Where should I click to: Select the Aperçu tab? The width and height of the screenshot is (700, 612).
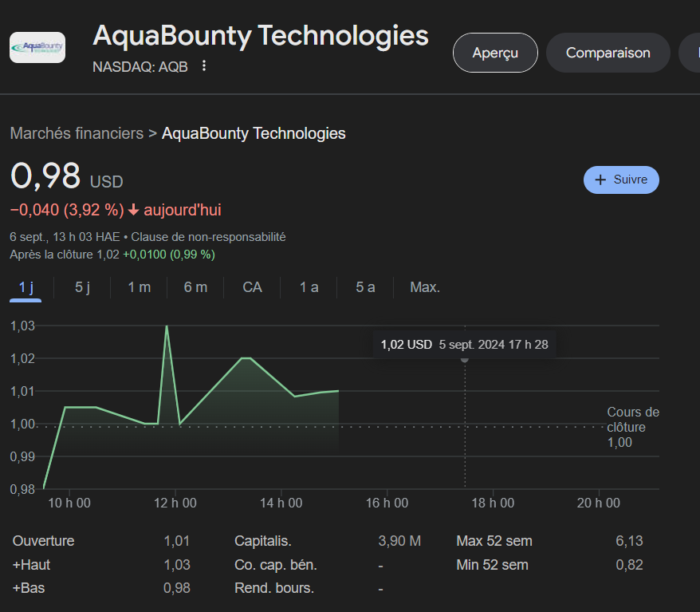coord(495,53)
